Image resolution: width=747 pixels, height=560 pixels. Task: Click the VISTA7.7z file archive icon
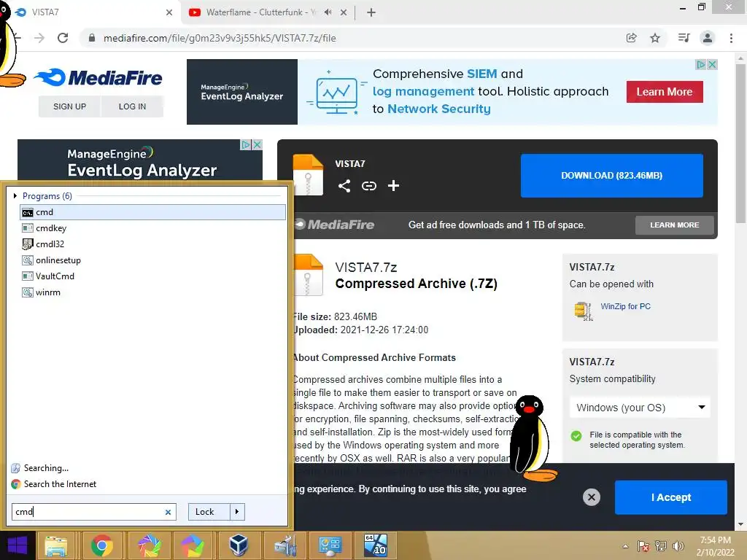click(x=309, y=275)
